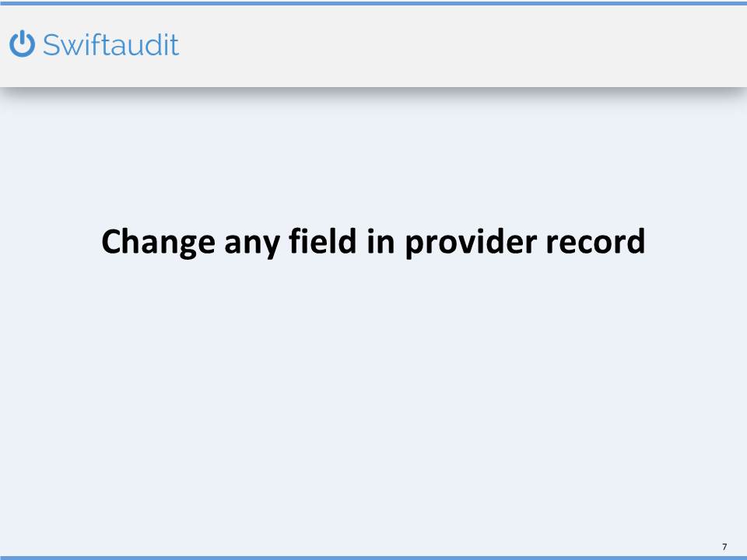Click empty slide area above the heading
This screenshot has height=560, width=747.
click(x=373, y=156)
